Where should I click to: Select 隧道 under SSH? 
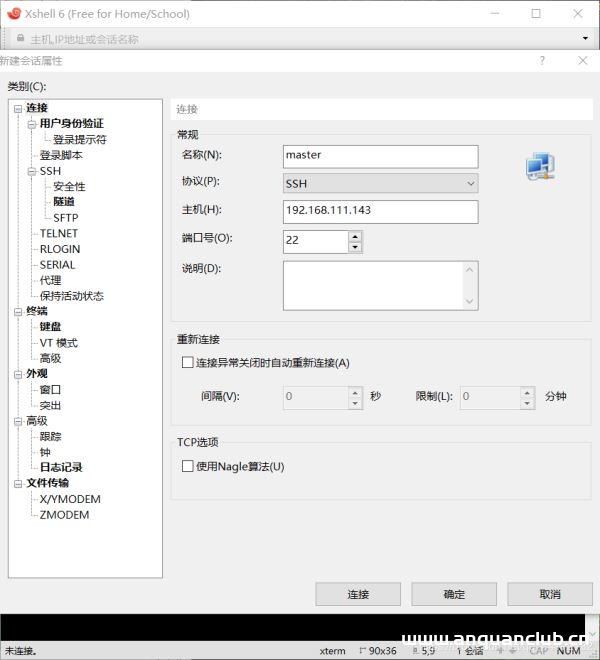tap(64, 202)
